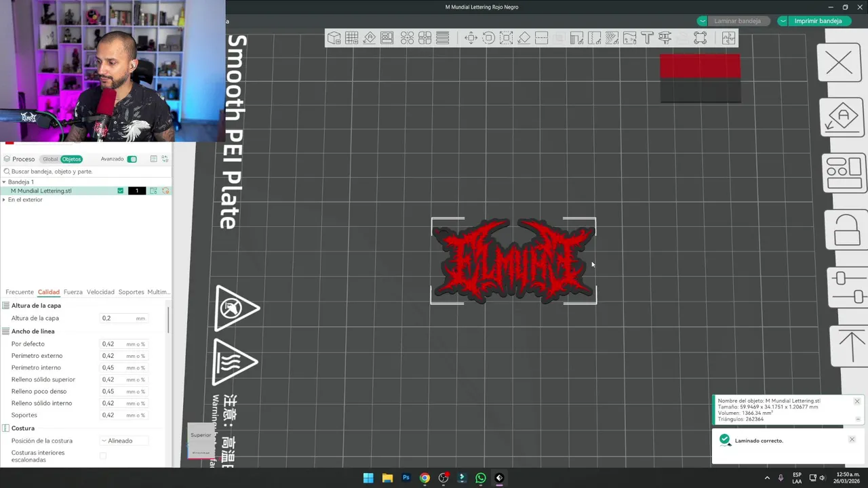Switch to Assembly view puzzle icon
Viewport: 868px width, 488px height.
pyautogui.click(x=728, y=39)
